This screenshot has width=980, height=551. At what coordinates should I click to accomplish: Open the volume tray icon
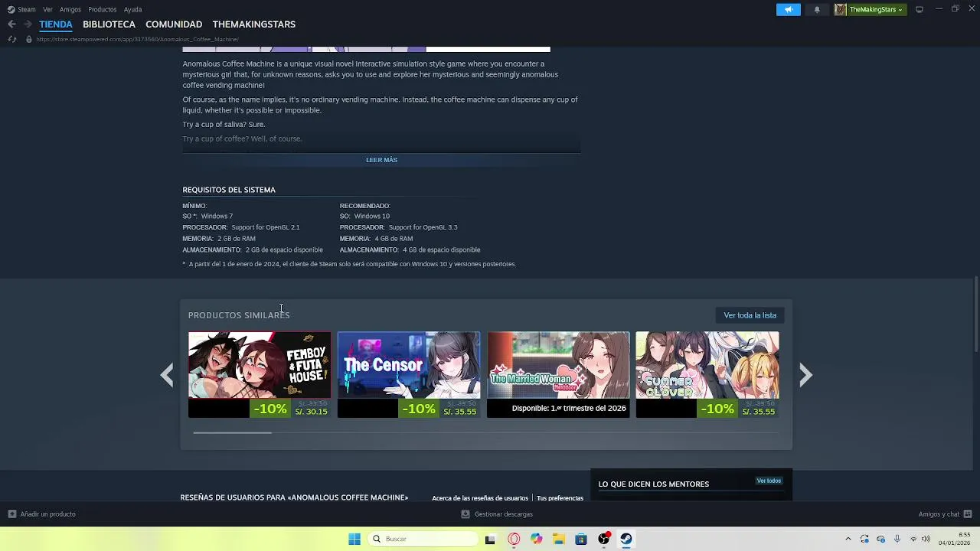click(926, 539)
